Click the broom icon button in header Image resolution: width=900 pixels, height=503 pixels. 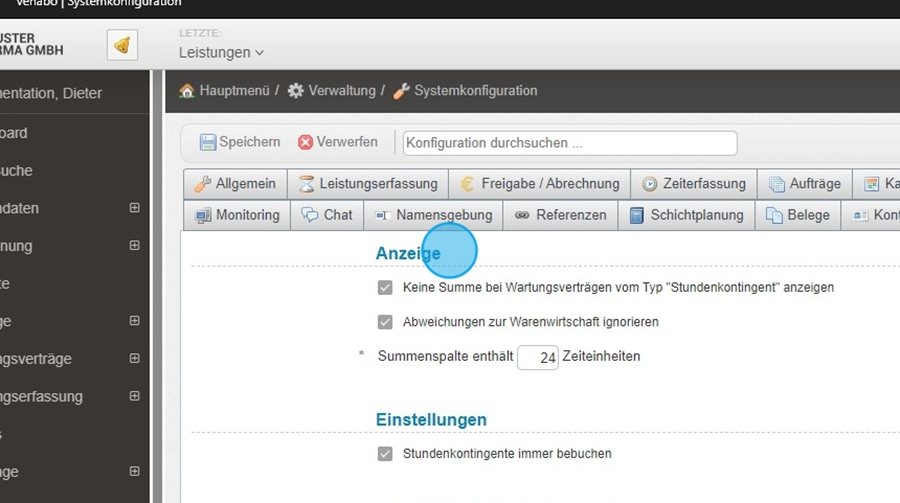(122, 45)
